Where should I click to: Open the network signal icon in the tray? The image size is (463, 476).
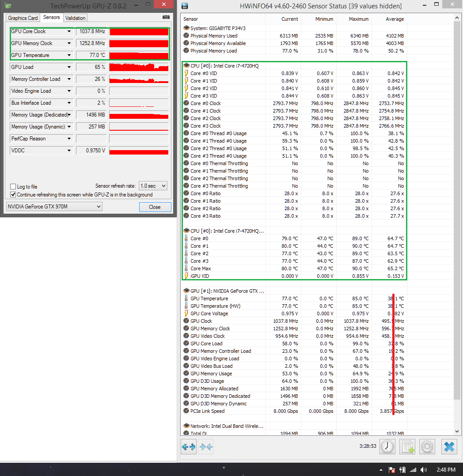[x=413, y=470]
